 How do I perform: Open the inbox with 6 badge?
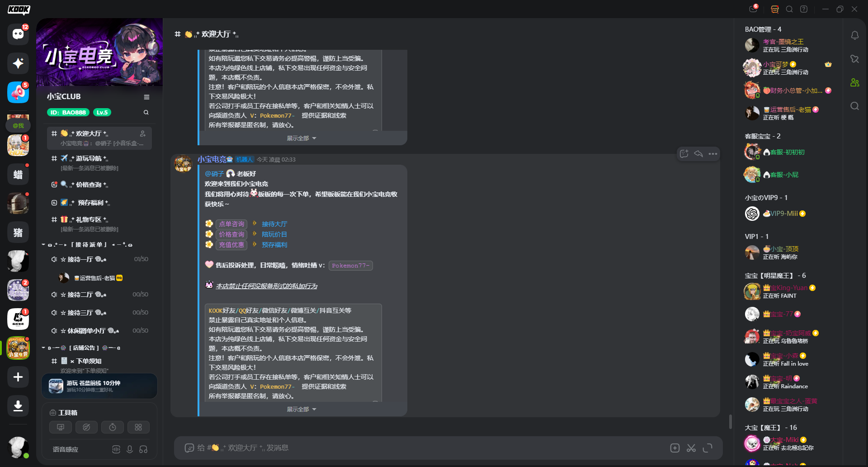(x=753, y=9)
